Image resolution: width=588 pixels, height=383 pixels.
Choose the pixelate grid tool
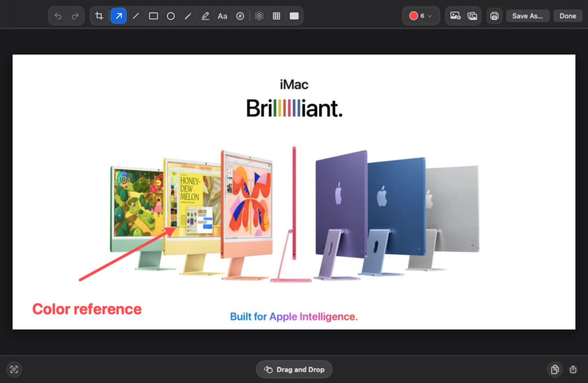(276, 16)
